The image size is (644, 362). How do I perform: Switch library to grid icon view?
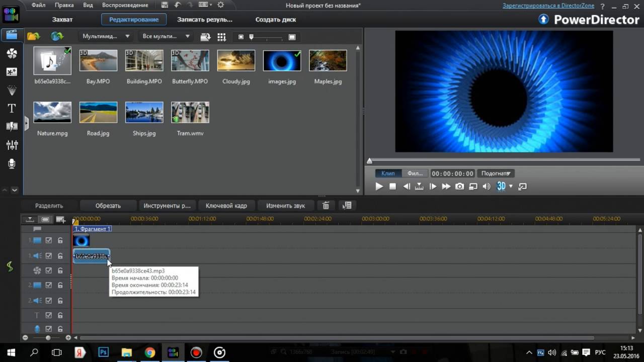pos(221,37)
